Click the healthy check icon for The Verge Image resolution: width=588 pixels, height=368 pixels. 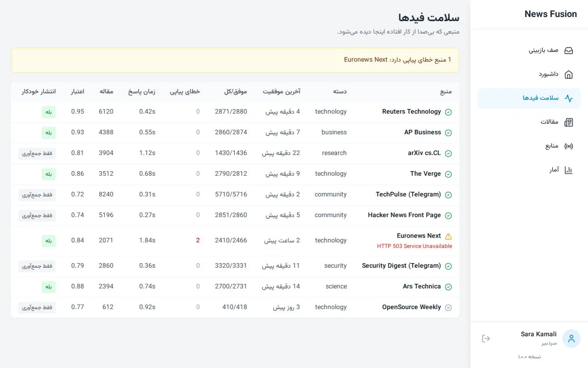click(x=448, y=174)
